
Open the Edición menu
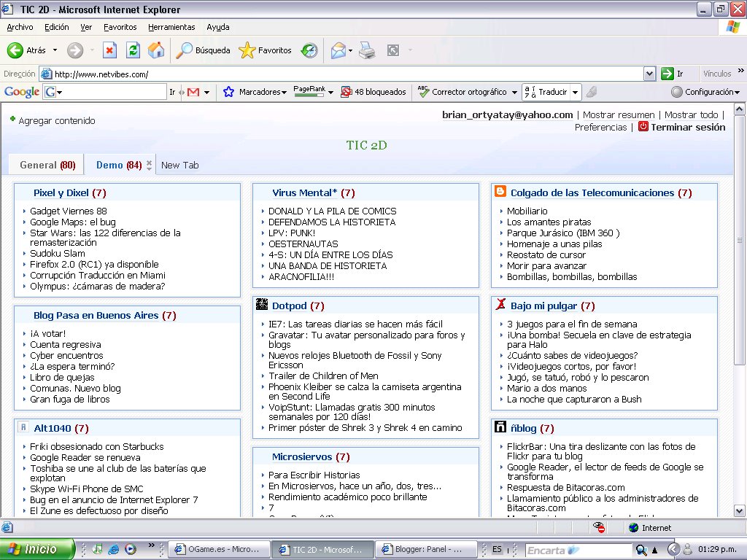[57, 27]
